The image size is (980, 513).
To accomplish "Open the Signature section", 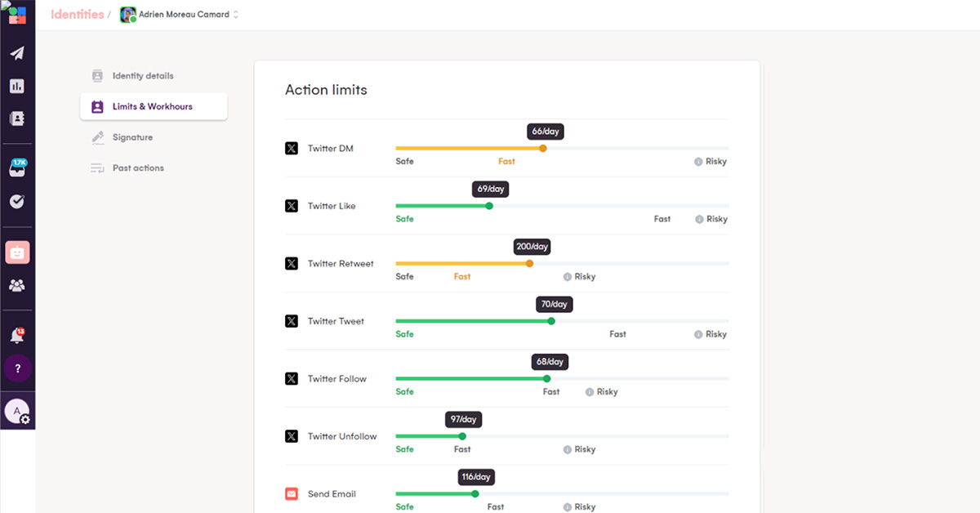I will coord(132,137).
